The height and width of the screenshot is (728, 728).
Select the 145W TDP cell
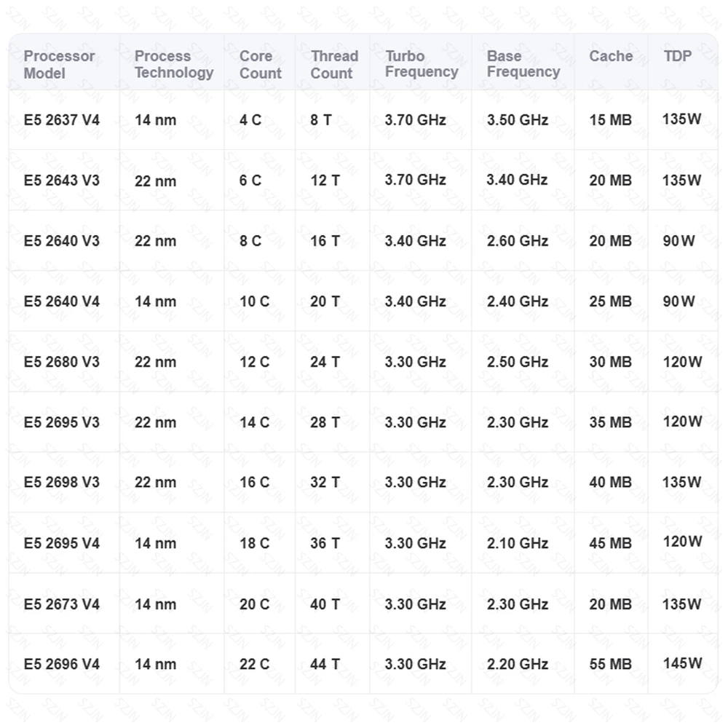click(682, 663)
